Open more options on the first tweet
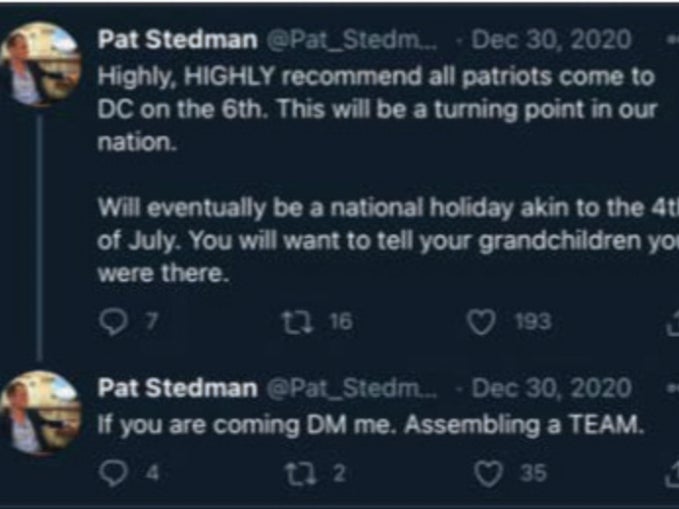 point(671,40)
